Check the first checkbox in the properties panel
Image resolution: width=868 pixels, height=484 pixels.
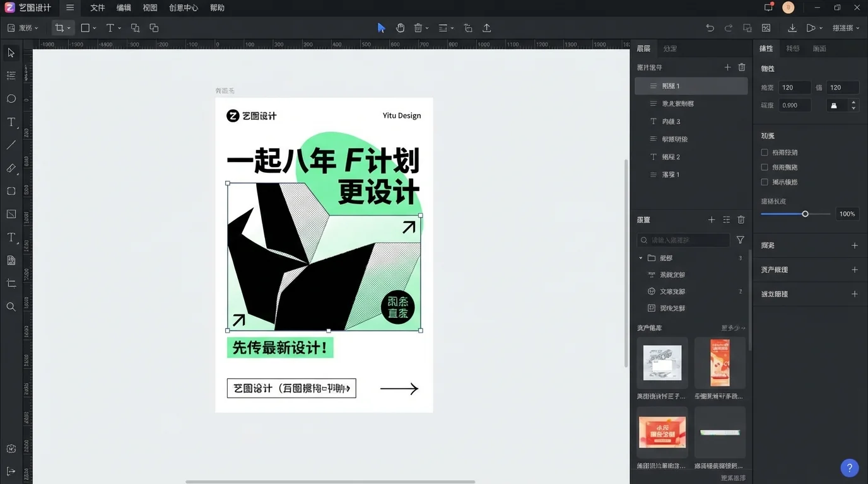(x=765, y=152)
